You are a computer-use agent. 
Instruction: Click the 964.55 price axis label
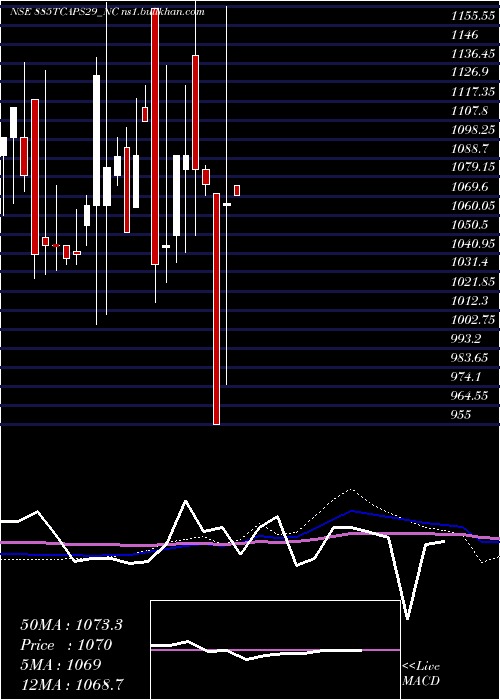[x=469, y=396]
